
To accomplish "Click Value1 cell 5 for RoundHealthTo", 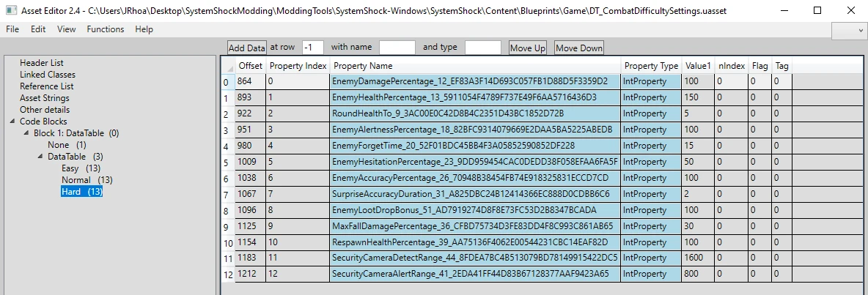I will coord(698,113).
